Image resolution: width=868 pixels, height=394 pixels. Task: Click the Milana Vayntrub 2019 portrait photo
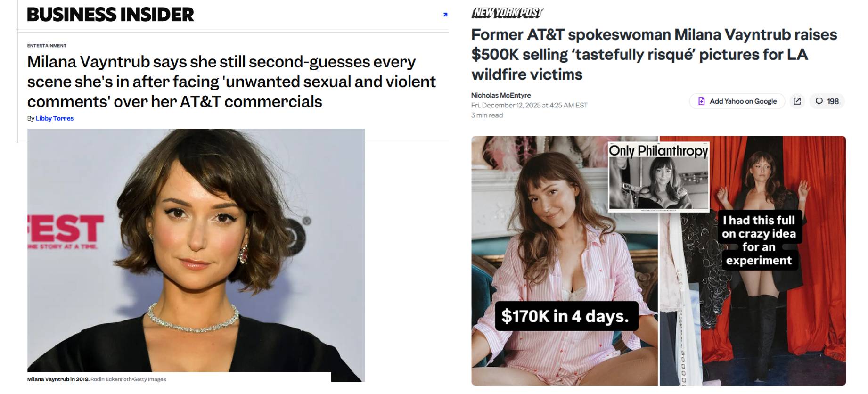tap(196, 254)
